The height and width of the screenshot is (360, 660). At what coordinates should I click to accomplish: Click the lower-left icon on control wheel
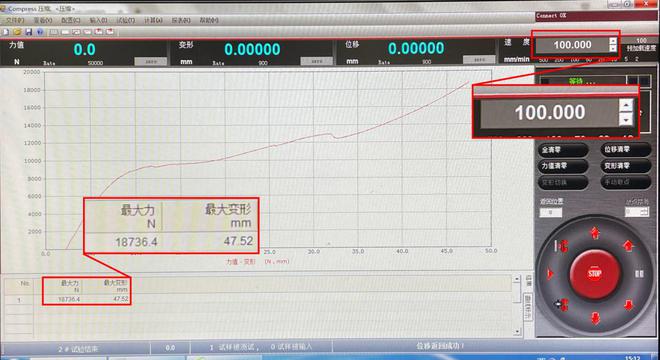[x=562, y=304]
